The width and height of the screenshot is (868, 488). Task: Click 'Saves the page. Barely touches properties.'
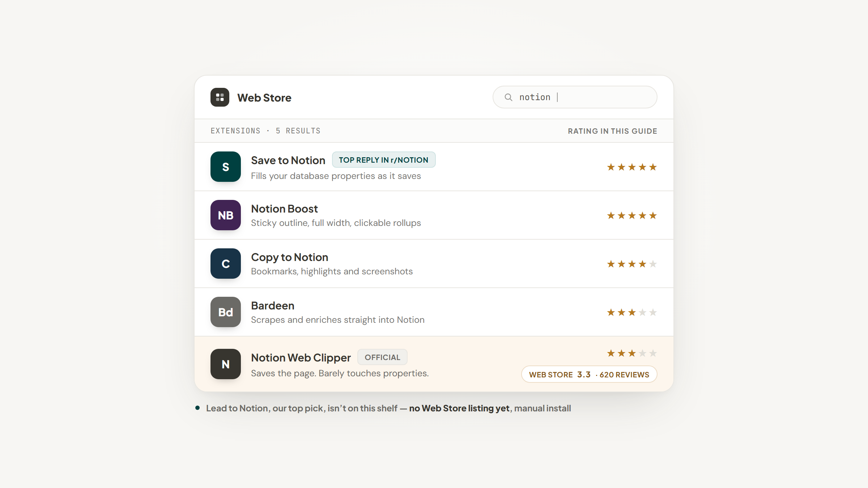tap(340, 373)
